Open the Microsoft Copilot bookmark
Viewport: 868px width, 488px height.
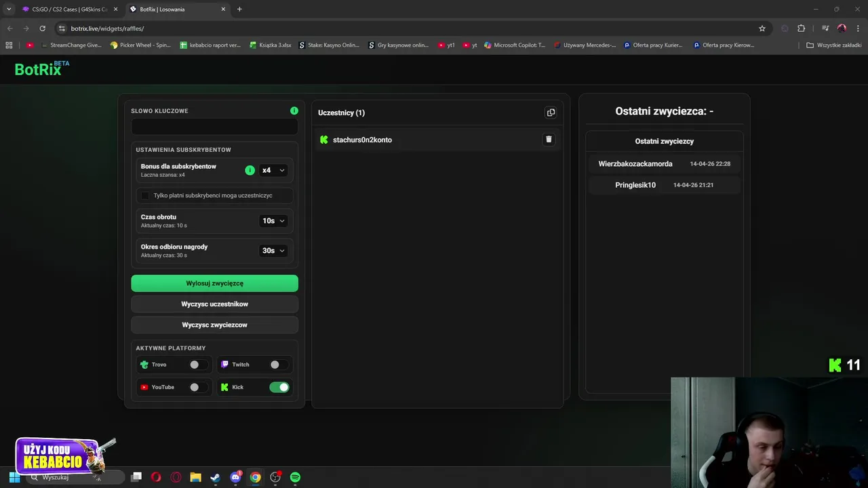(515, 45)
